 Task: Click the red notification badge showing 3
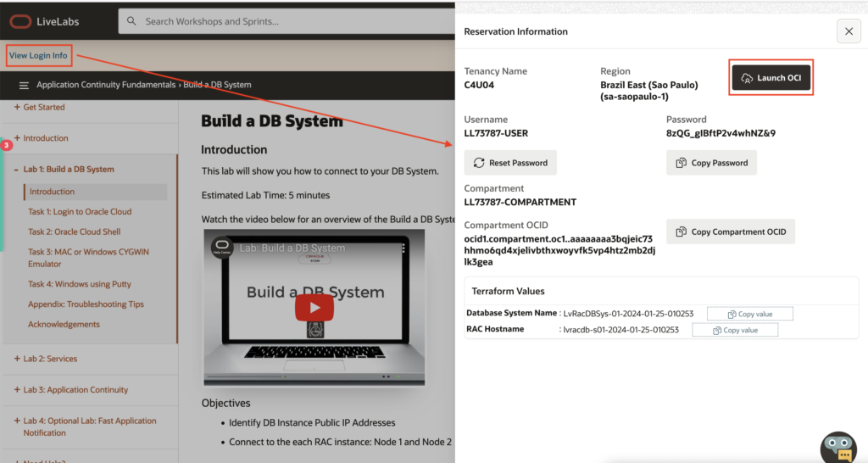tap(7, 145)
